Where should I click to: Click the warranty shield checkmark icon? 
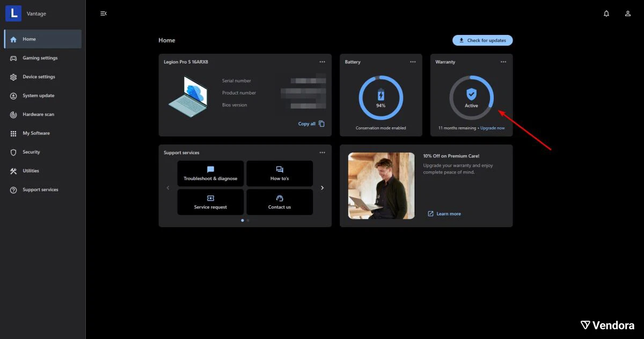click(471, 95)
